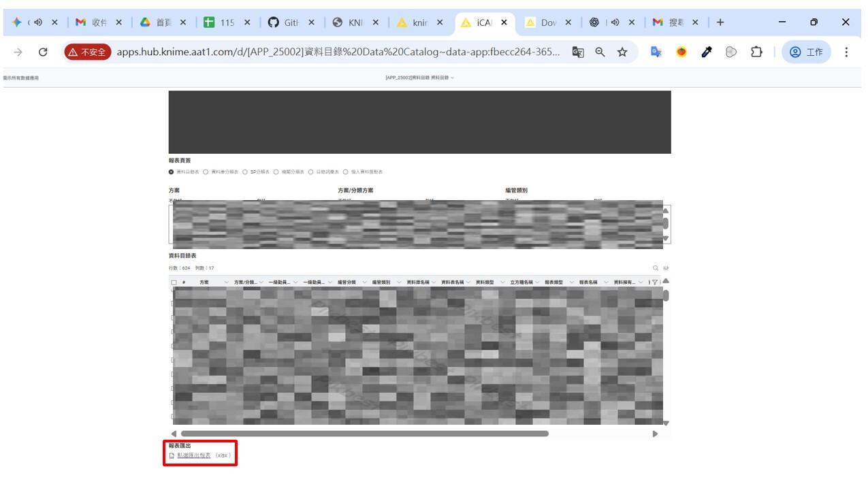Click the Chrome reload page icon
Viewport: 868px width, 486px height.
pyautogui.click(x=43, y=52)
